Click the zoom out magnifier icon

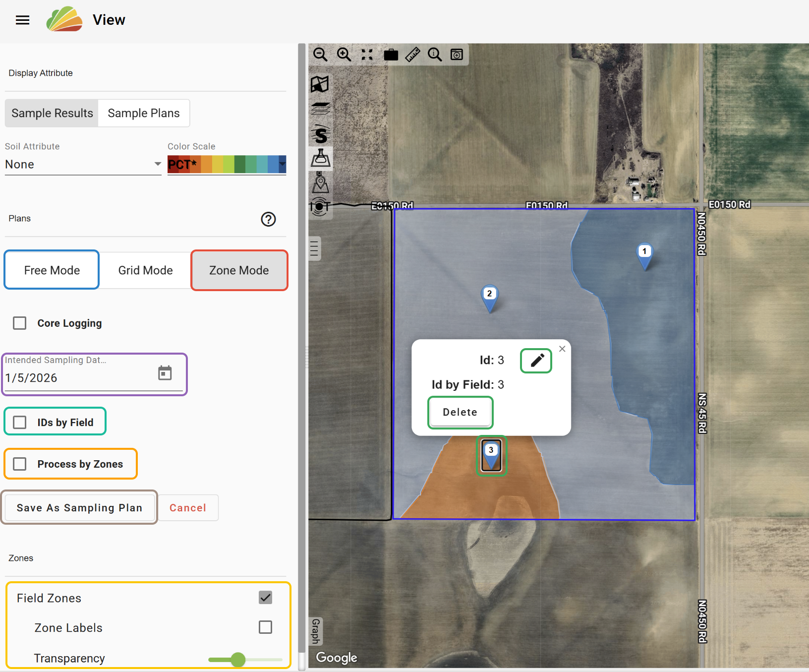click(320, 55)
